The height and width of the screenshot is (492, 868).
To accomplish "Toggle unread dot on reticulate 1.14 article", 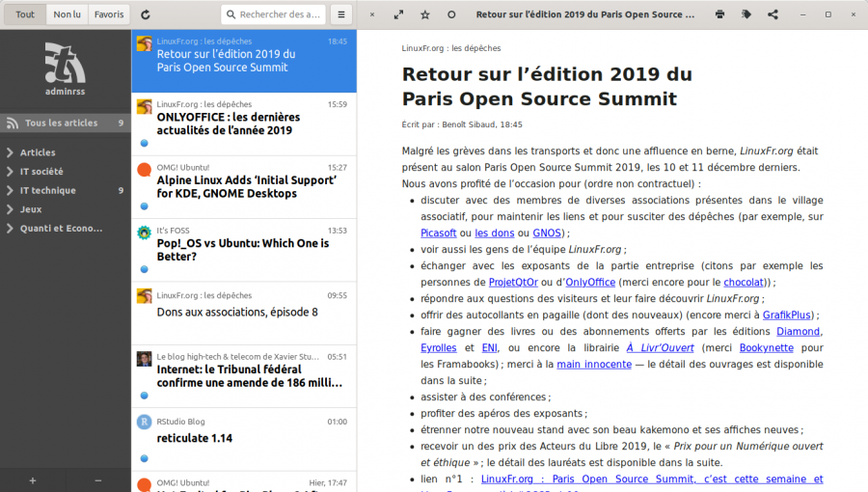I will (x=145, y=459).
